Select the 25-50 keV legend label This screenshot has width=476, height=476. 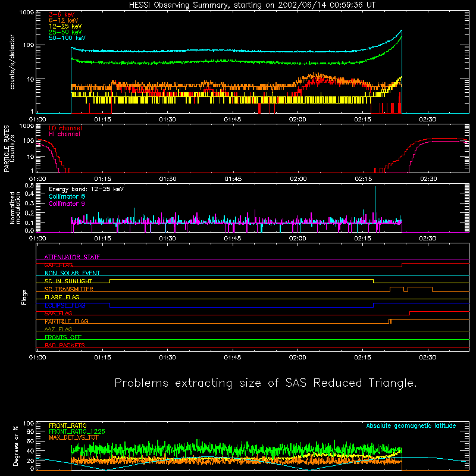point(65,32)
